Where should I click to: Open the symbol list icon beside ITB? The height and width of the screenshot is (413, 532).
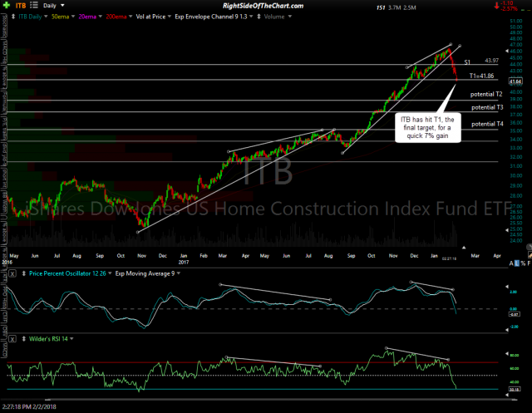[x=34, y=5]
